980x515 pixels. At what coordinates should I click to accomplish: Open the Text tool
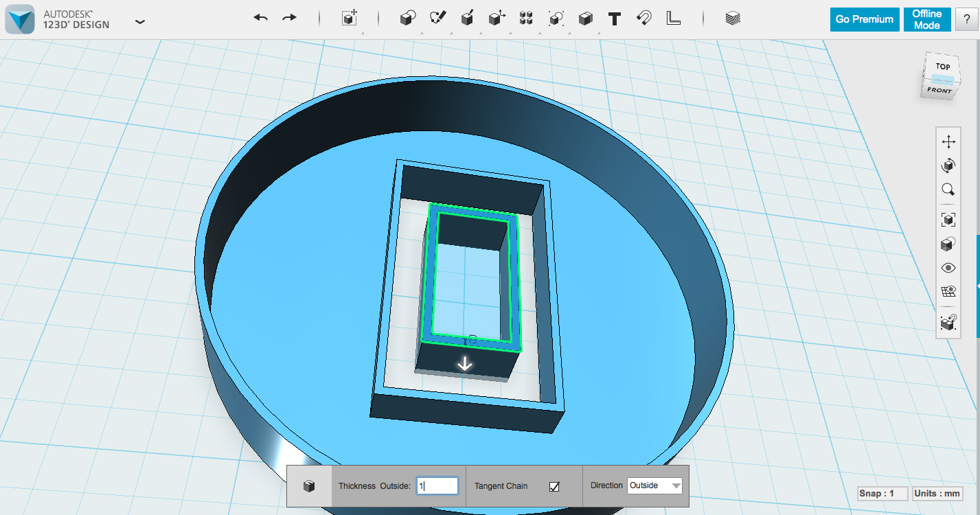pos(614,19)
